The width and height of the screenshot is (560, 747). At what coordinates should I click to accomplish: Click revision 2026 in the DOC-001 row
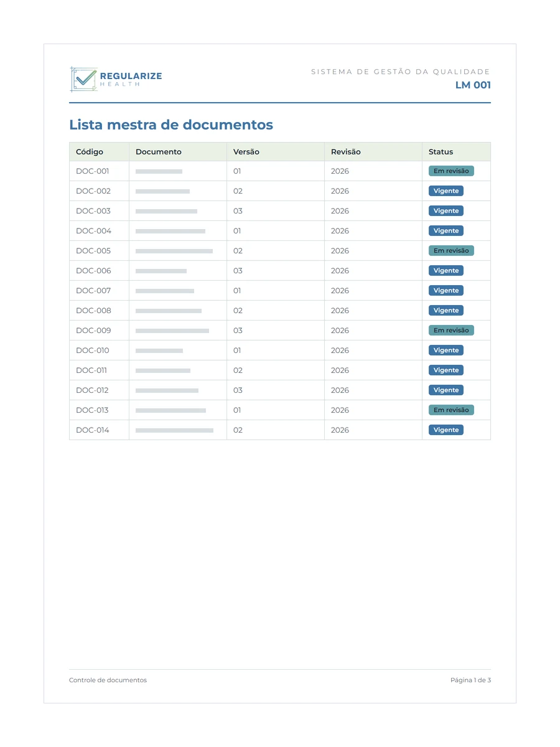[340, 171]
